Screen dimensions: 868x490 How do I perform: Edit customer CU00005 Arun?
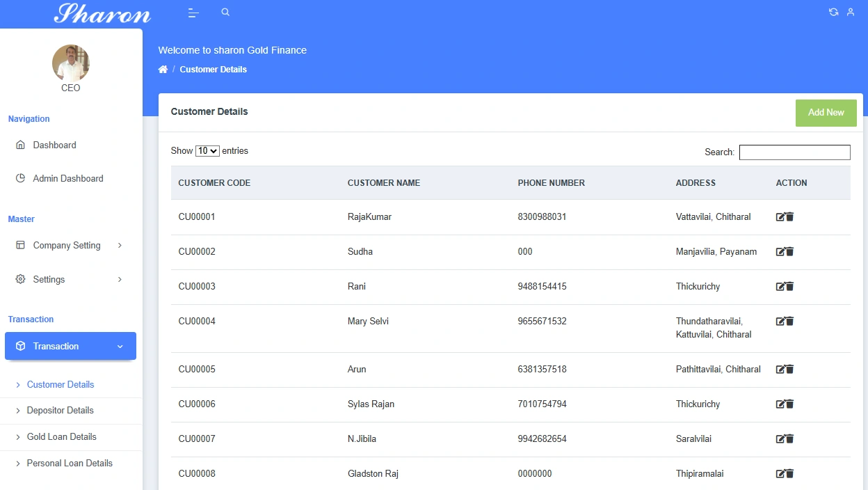[780, 370]
